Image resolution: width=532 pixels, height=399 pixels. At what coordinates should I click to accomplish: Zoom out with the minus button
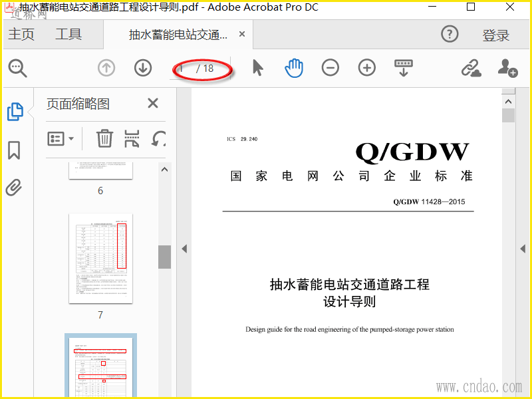(330, 68)
